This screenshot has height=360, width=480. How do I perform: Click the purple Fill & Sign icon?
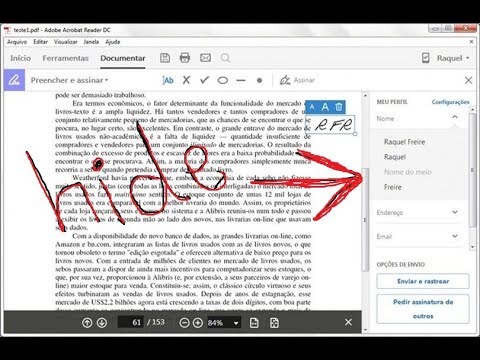coord(14,80)
